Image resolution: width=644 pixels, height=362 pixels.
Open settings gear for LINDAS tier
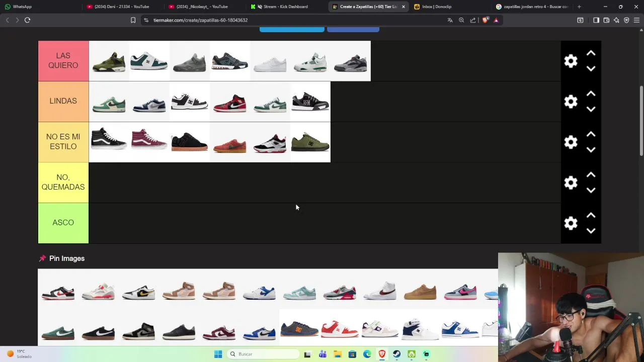(x=571, y=102)
